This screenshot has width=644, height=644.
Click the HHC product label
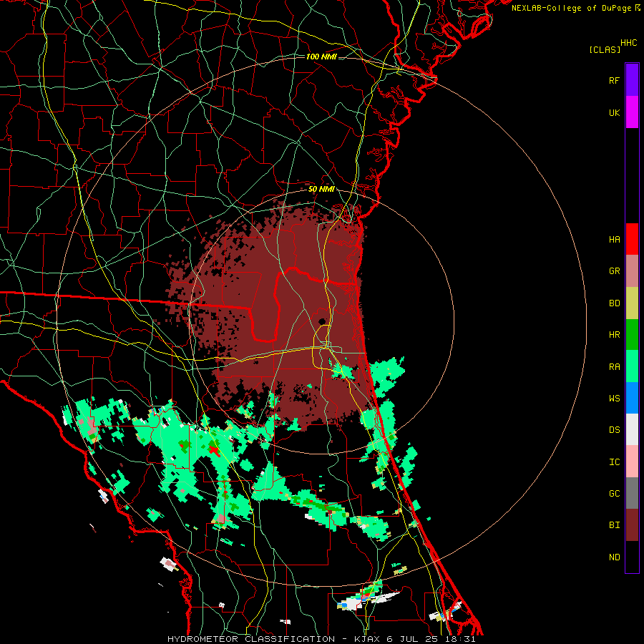point(629,43)
